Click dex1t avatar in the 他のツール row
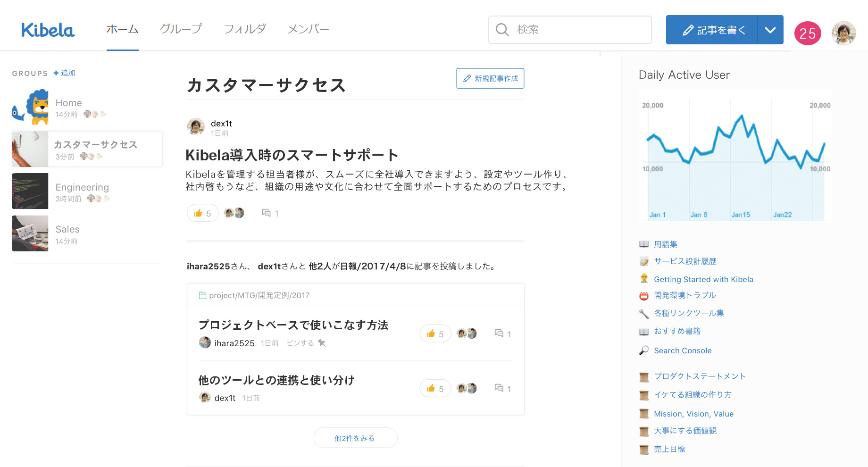Screen dimensions: 868x467 point(205,397)
